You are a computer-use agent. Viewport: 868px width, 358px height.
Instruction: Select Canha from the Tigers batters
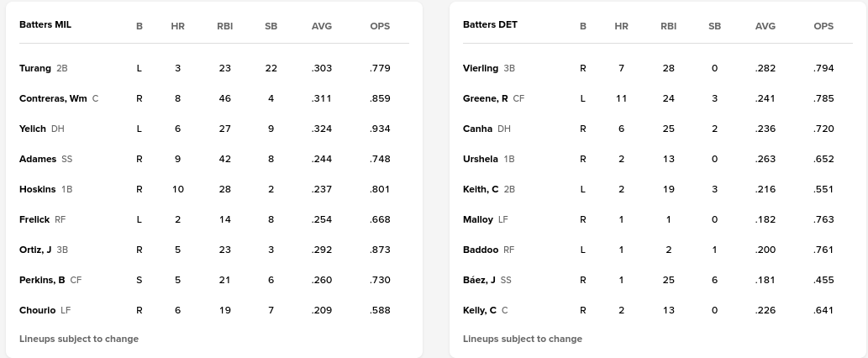click(477, 129)
